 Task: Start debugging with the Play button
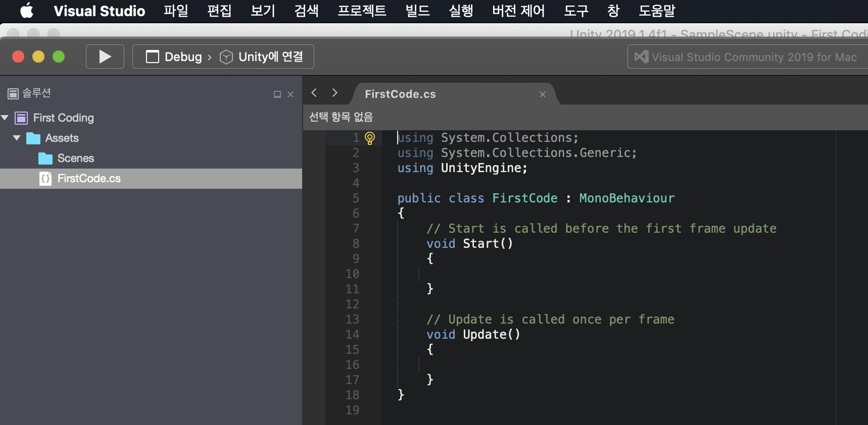[105, 57]
